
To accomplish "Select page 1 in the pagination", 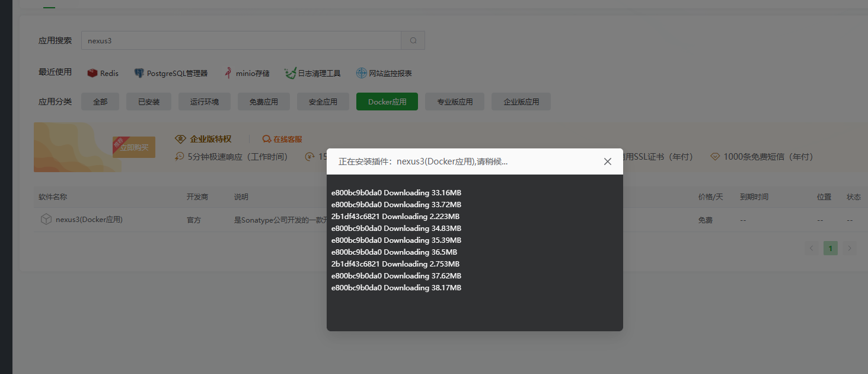I will pyautogui.click(x=830, y=248).
